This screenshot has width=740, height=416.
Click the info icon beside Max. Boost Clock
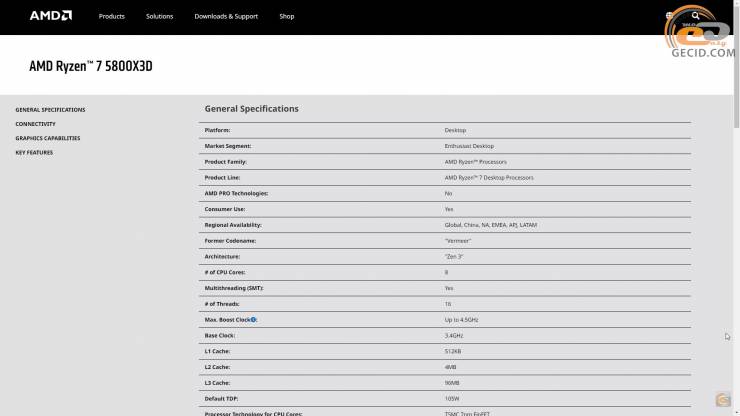coord(254,319)
